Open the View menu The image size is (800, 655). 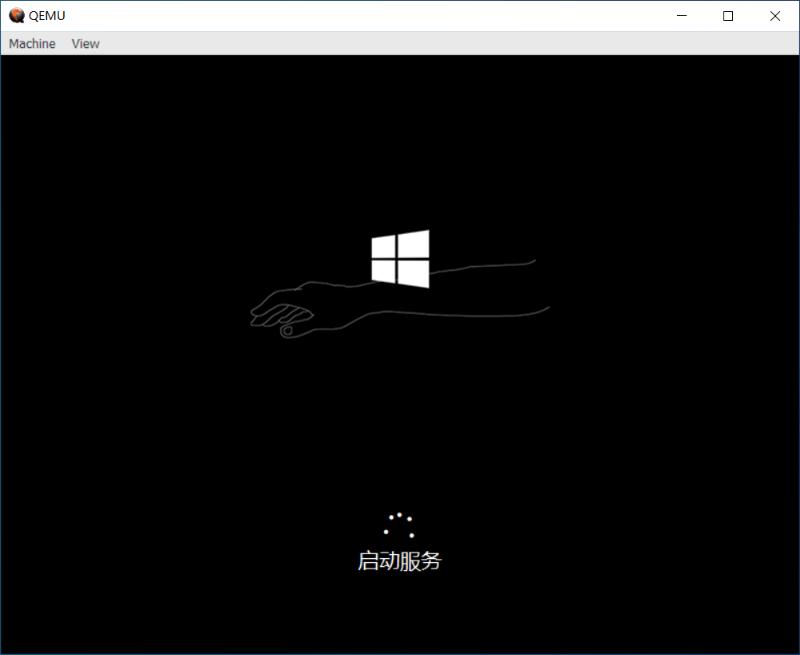(x=85, y=43)
